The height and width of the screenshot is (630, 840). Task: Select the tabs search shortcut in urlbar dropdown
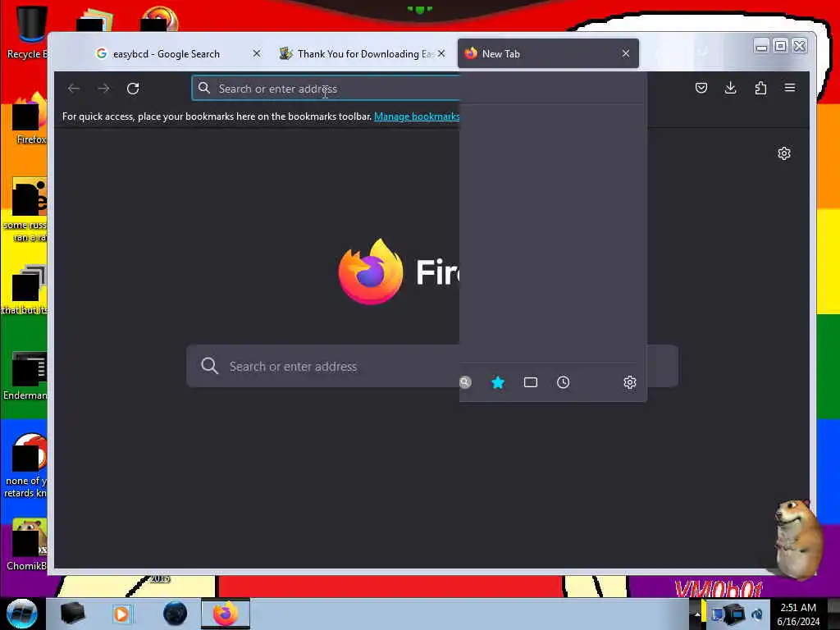coord(531,382)
